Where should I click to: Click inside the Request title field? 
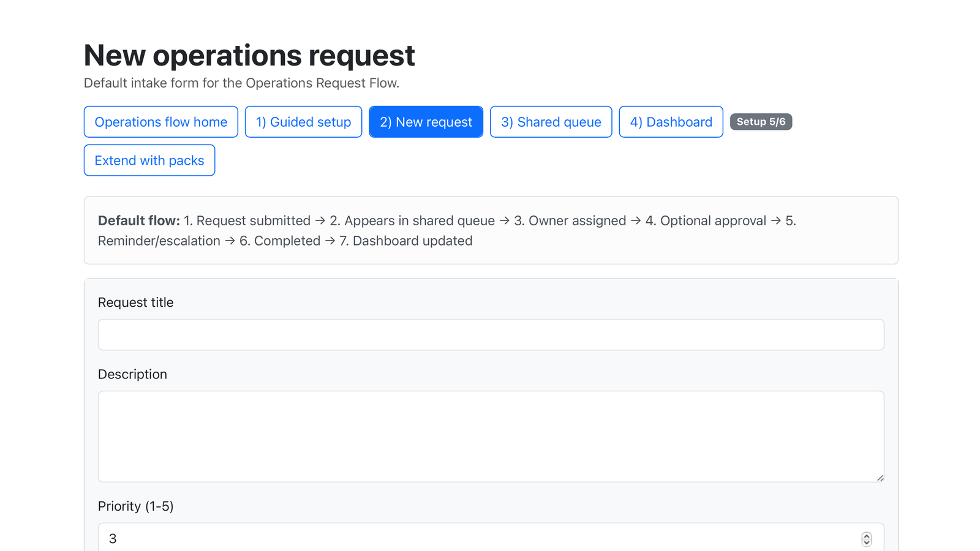[x=490, y=334]
